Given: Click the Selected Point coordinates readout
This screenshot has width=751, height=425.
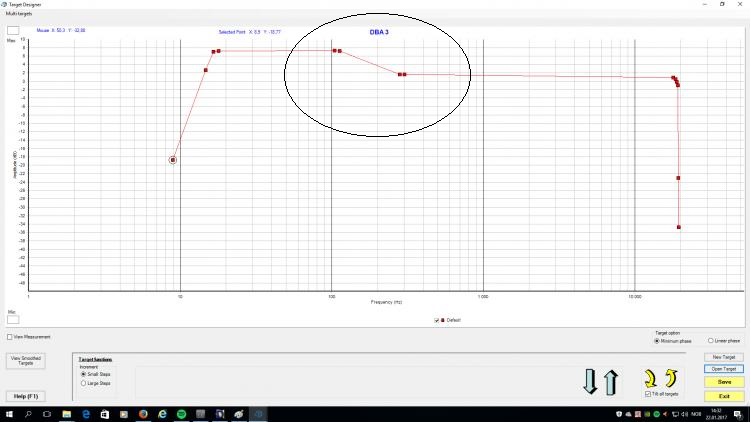Looking at the screenshot, I should tap(250, 32).
